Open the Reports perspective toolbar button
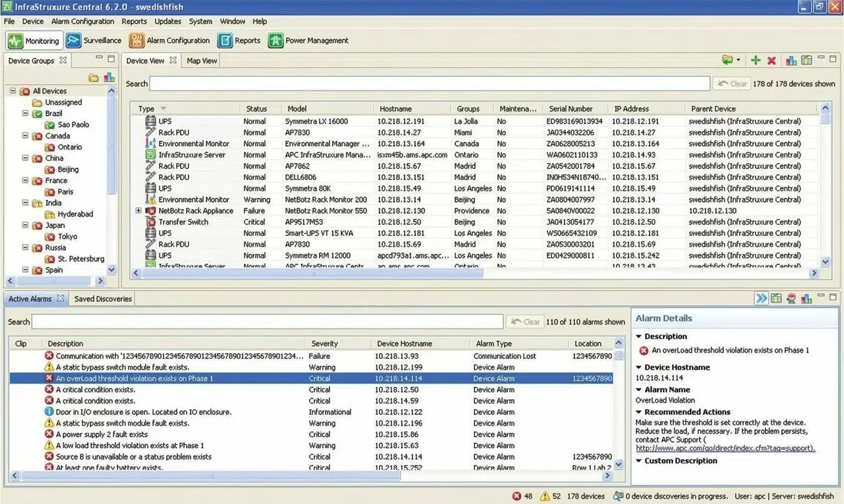844x504 pixels. 239,40
